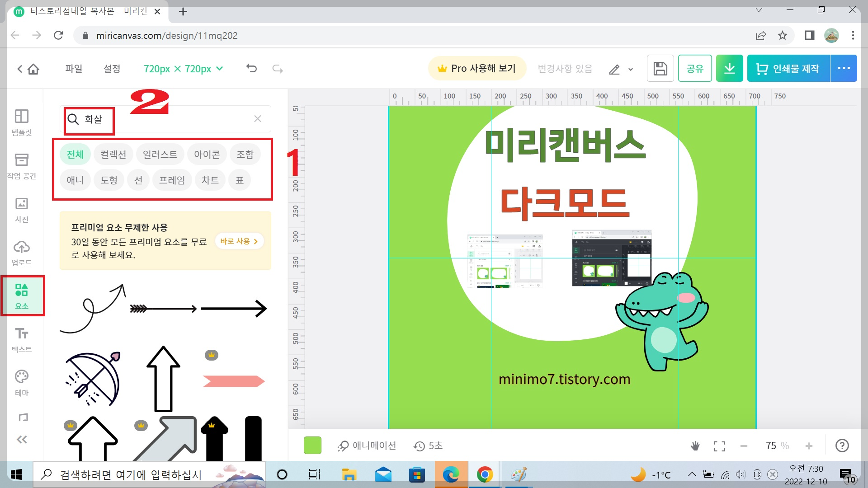This screenshot has width=868, height=488.
Task: Add the feathered thin arrow element
Action: (x=163, y=309)
